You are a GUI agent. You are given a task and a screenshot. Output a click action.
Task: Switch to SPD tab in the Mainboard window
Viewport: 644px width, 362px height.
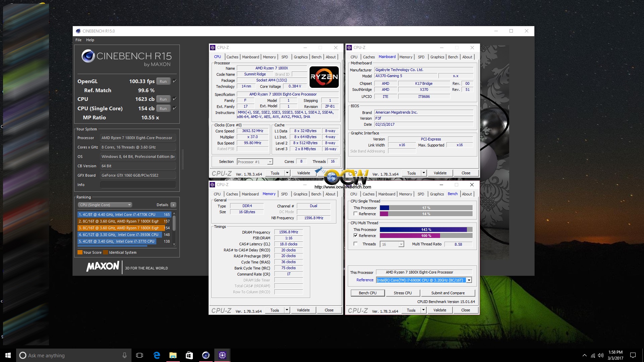click(x=421, y=57)
